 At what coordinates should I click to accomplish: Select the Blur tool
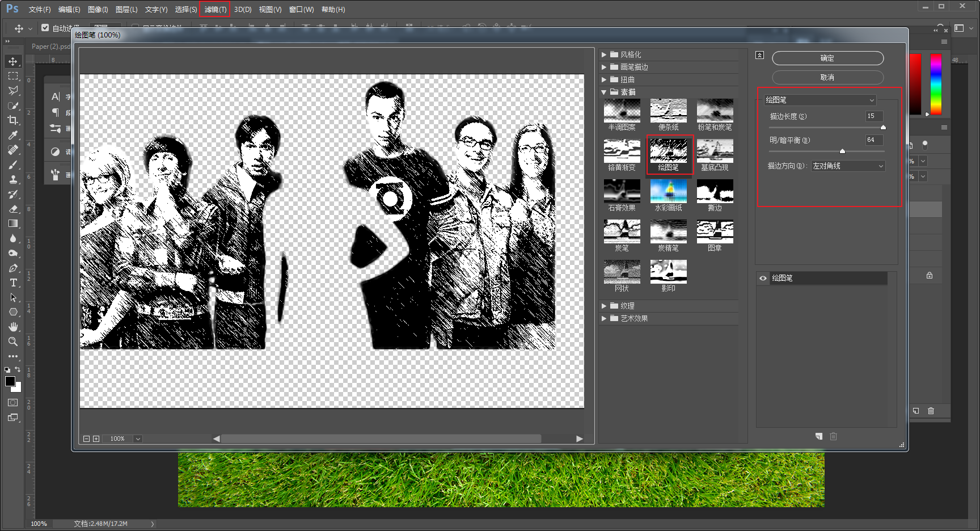tap(13, 238)
